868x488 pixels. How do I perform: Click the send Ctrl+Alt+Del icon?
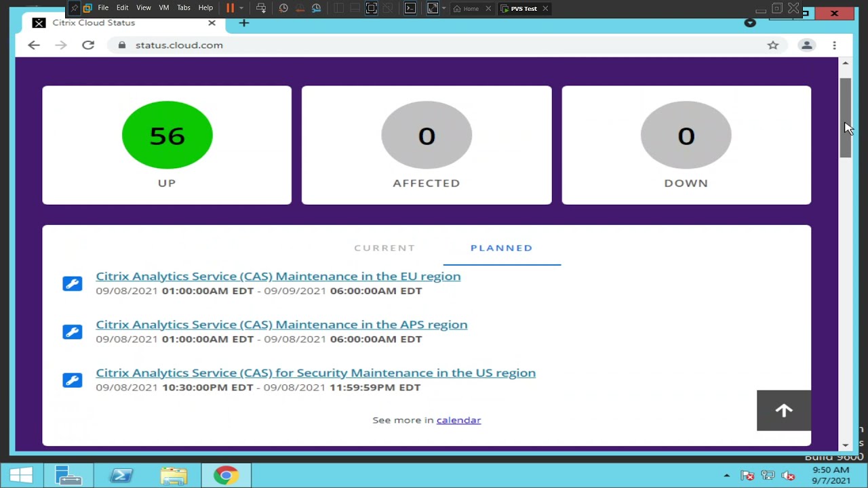pyautogui.click(x=261, y=8)
